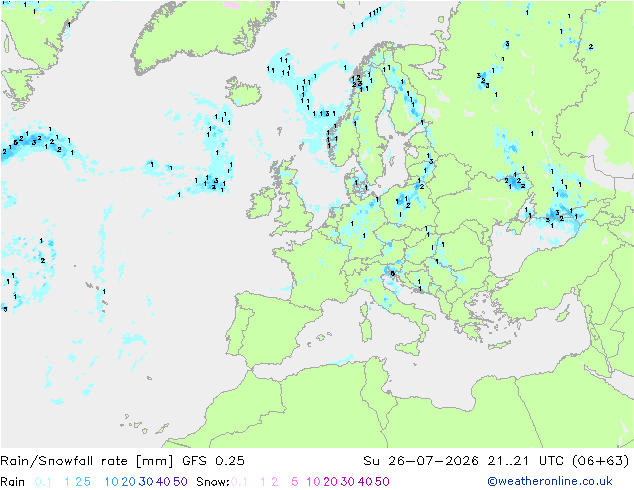634x490 pixels.
Task: Click the "Rain" legend label
Action: pyautogui.click(x=13, y=482)
